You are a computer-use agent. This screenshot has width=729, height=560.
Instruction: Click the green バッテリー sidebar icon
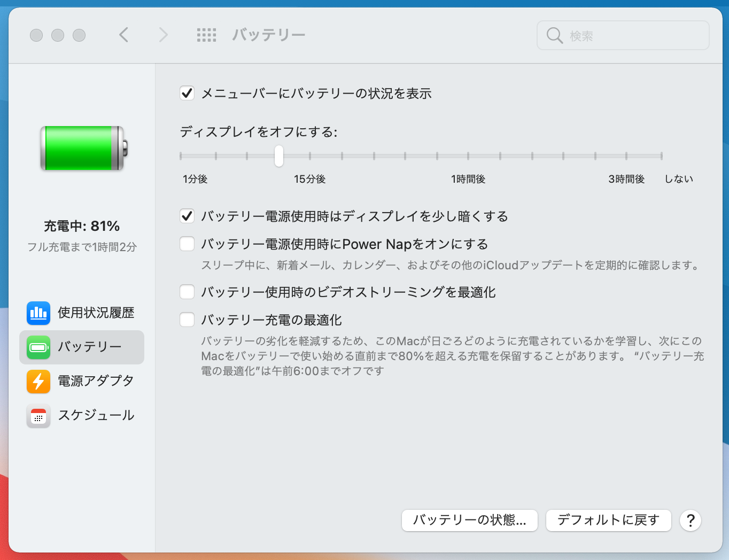tap(38, 347)
